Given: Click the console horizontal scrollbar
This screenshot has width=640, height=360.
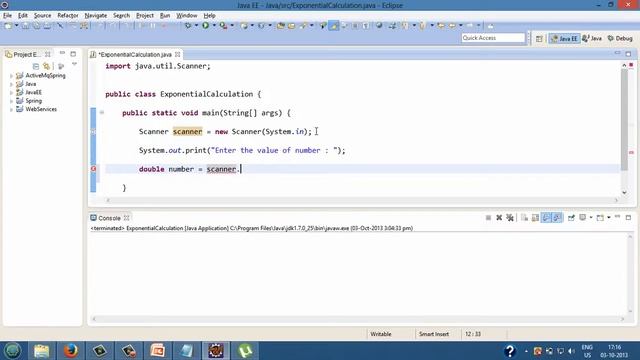Looking at the screenshot, I should tap(358, 319).
